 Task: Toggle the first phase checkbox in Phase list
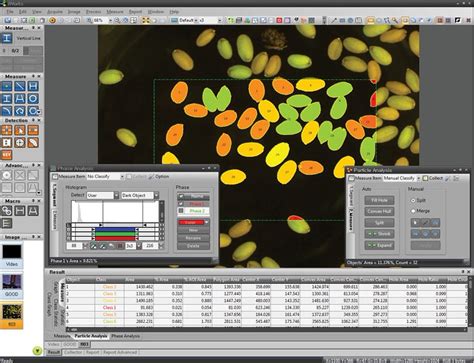(181, 196)
